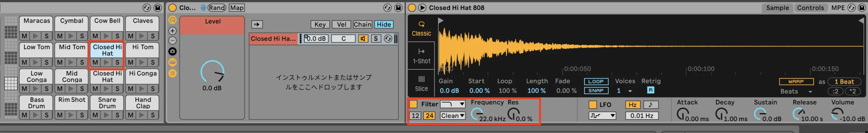The width and height of the screenshot is (868, 133).
Task: Click the Hide zone editor tab
Action: coord(384,24)
